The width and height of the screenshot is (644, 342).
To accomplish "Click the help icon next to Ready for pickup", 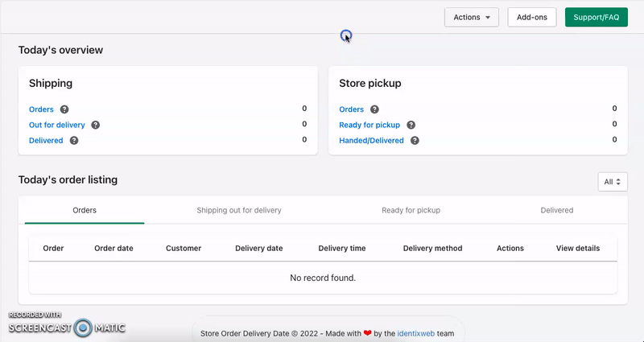I will pos(411,125).
